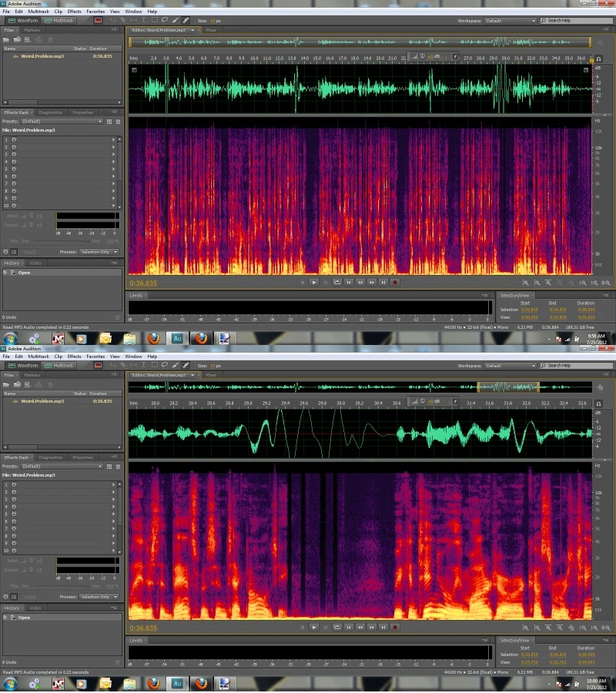
Task: Click the Search Help field in the upper window
Action: point(577,21)
